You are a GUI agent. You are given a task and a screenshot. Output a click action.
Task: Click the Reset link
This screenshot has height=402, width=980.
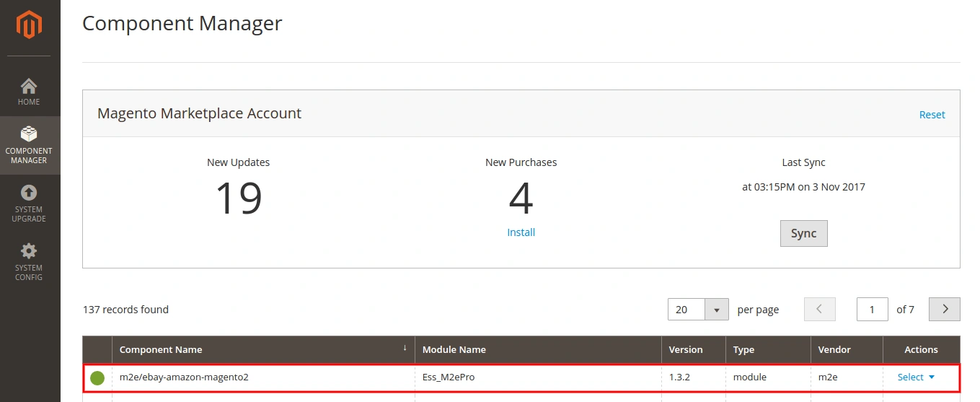(932, 115)
